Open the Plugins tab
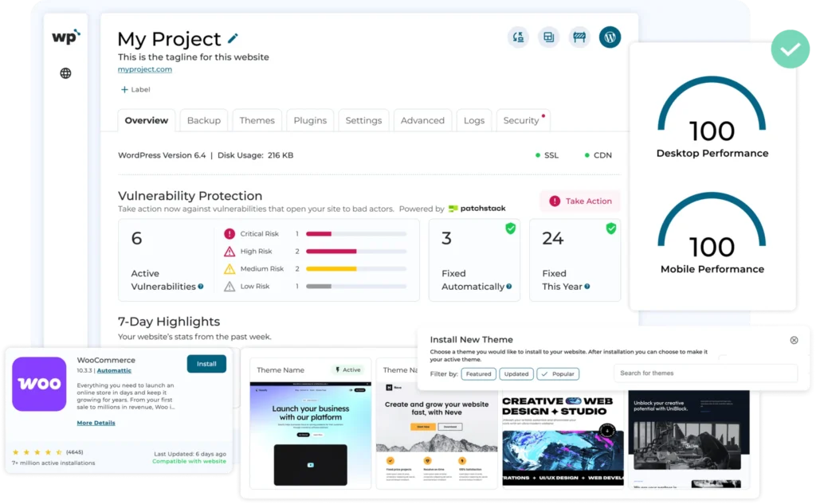This screenshot has height=504, width=816. [x=309, y=120]
